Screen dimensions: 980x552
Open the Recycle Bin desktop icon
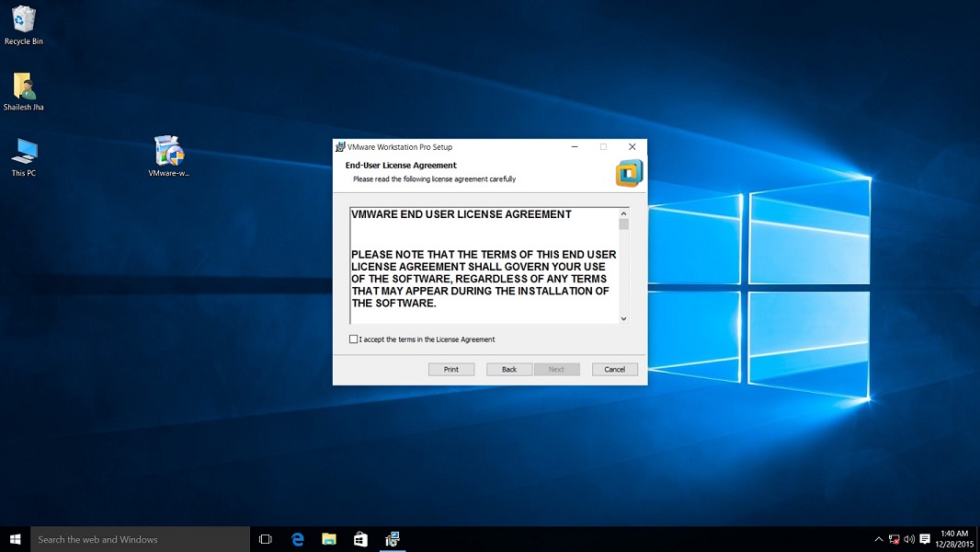pos(23,25)
